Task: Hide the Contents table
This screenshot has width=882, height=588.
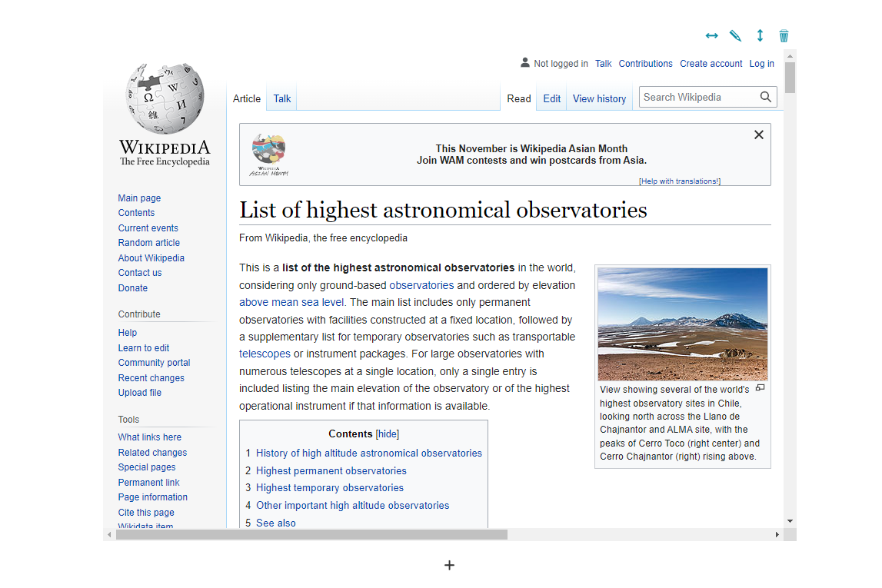Action: coord(387,434)
